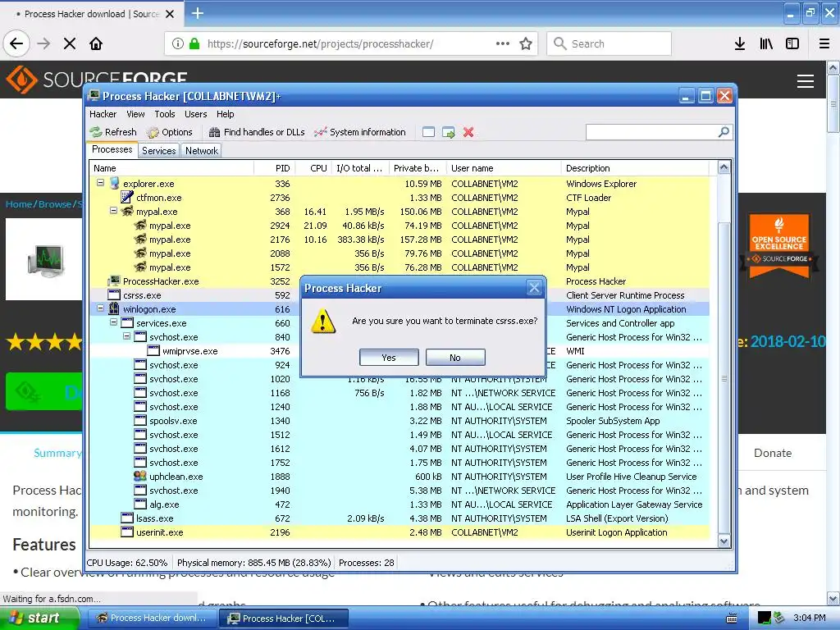Click the red X terminate icon
This screenshot has height=630, width=840.
click(468, 132)
